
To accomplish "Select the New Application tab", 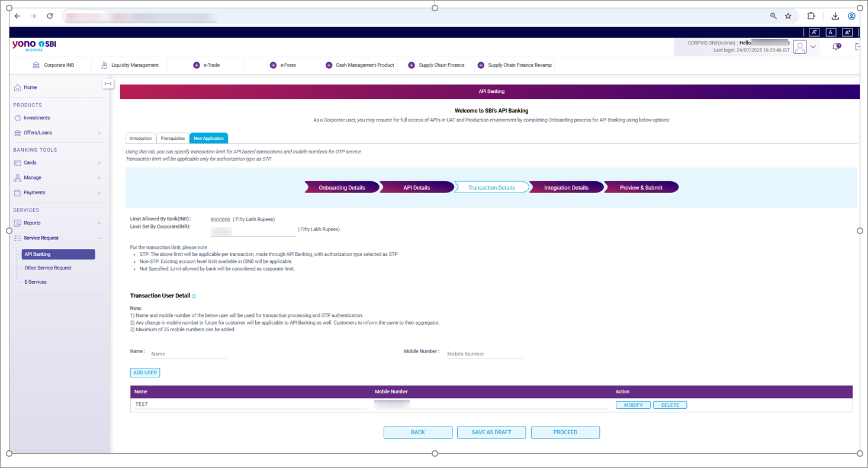I will 209,138.
